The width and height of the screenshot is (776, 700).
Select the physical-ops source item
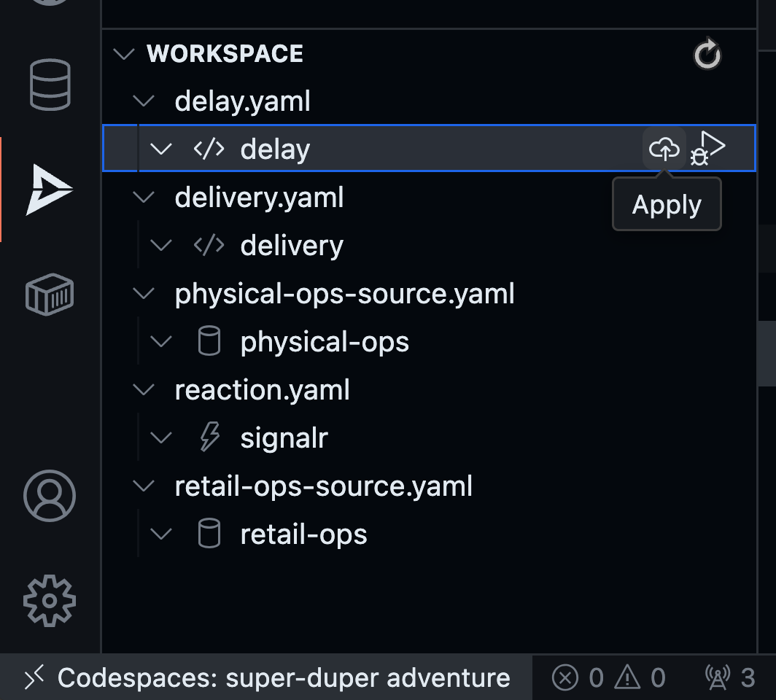click(x=325, y=342)
